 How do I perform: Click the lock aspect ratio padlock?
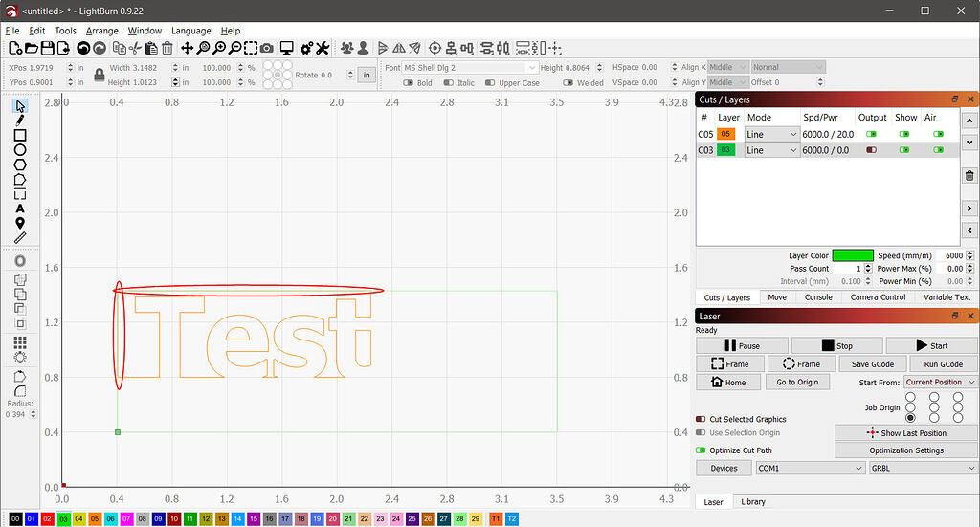click(99, 75)
